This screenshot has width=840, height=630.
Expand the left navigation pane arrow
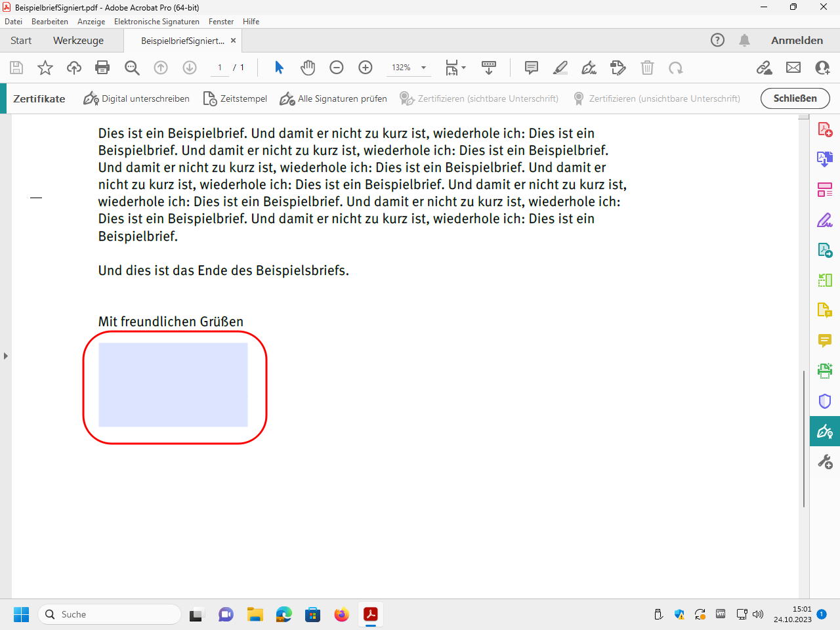click(6, 356)
